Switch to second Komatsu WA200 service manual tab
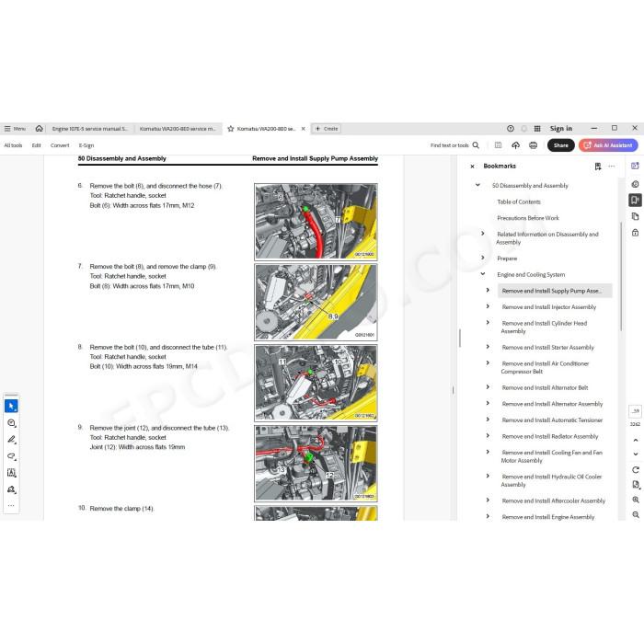 (x=178, y=129)
